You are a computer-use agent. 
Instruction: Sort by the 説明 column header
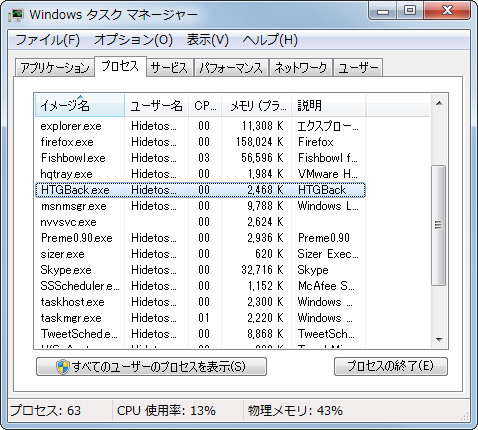click(329, 106)
